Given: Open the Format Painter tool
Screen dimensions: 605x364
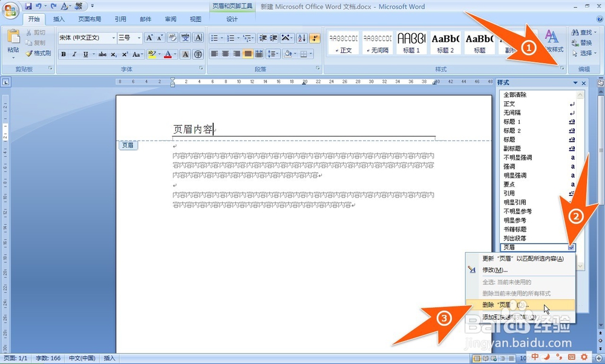Looking at the screenshot, I should point(38,53).
